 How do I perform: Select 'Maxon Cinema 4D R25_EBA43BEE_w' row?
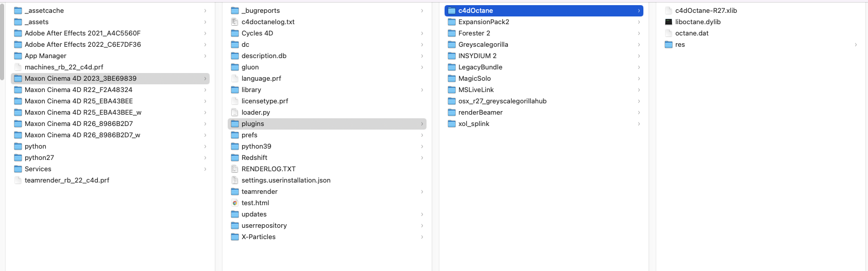pyautogui.click(x=110, y=112)
